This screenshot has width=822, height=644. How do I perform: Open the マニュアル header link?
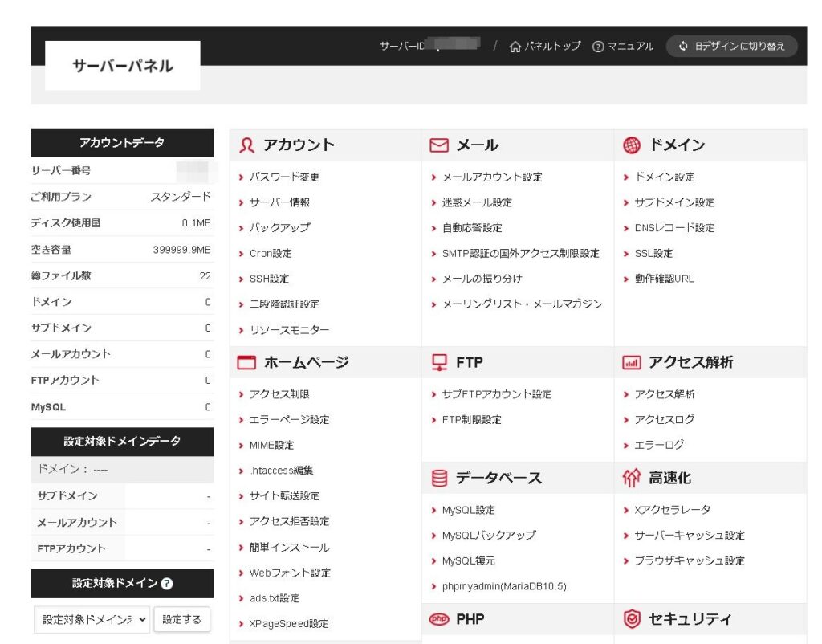[x=623, y=47]
